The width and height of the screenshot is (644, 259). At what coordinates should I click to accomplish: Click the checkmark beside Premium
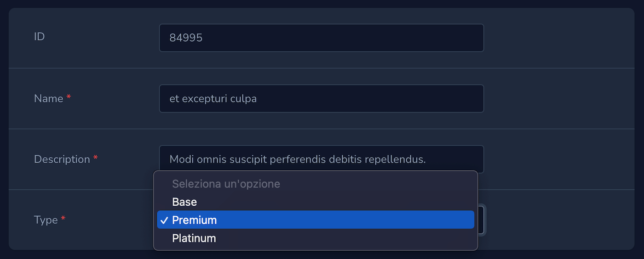164,220
